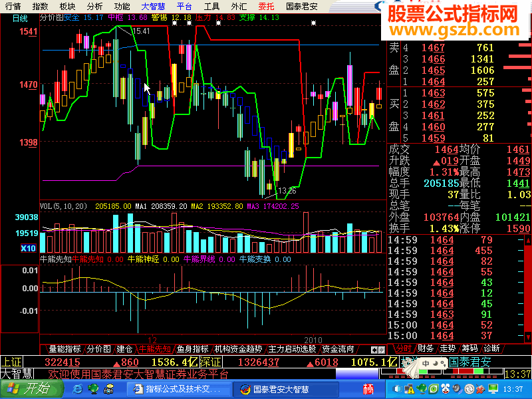Open the 功能 menu
532x399 pixels.
122,6
